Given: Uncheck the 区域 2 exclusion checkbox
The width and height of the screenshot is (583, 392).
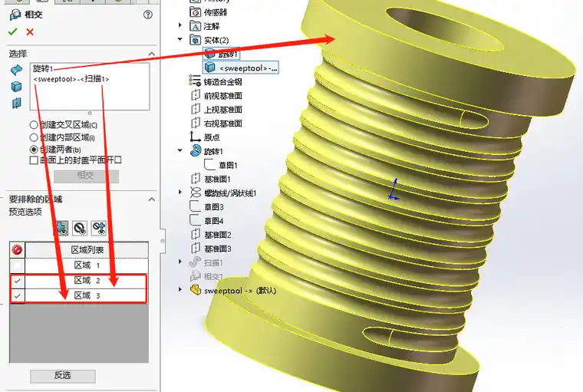Looking at the screenshot, I should 17,282.
